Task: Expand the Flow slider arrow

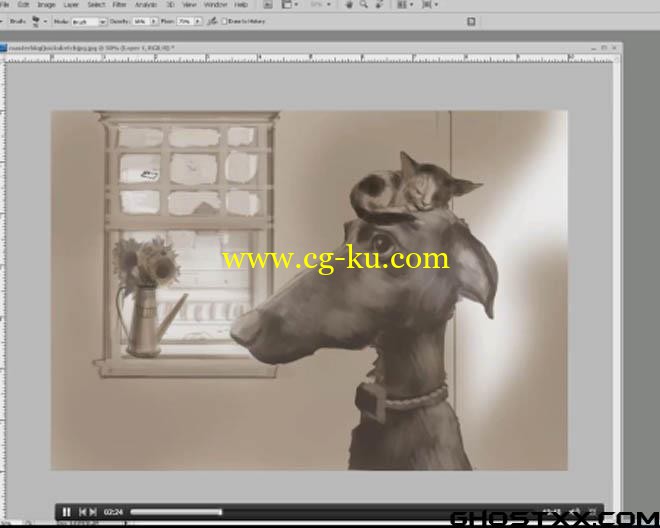Action: point(197,21)
